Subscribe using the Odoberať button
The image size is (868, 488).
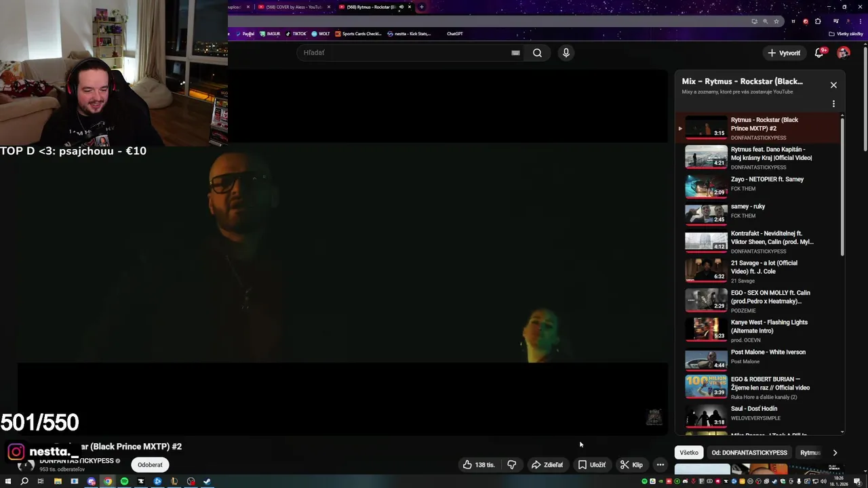pyautogui.click(x=150, y=465)
